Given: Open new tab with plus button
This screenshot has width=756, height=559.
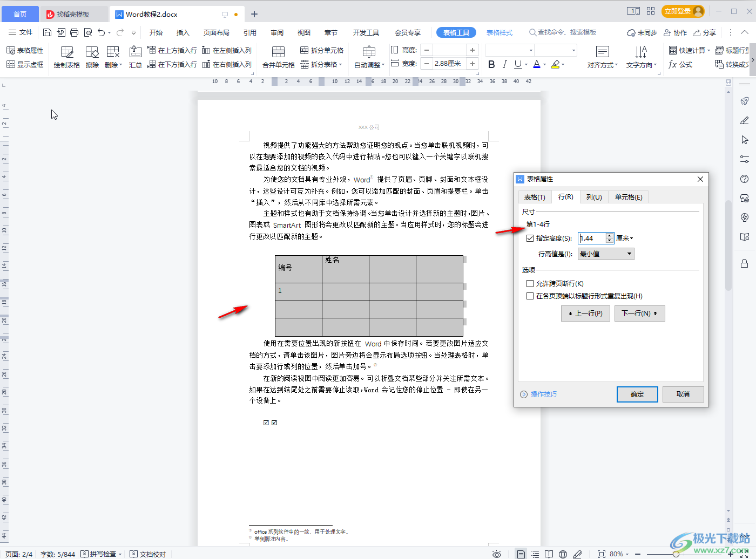Looking at the screenshot, I should pos(254,14).
